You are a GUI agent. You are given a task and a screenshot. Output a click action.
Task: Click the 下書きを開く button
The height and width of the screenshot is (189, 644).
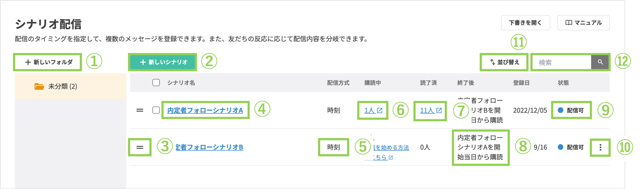525,23
